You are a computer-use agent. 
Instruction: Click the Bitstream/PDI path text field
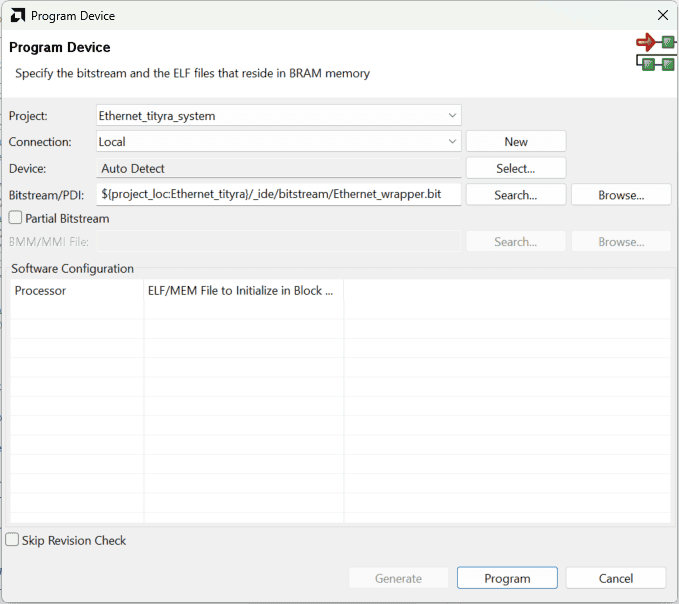(278, 195)
